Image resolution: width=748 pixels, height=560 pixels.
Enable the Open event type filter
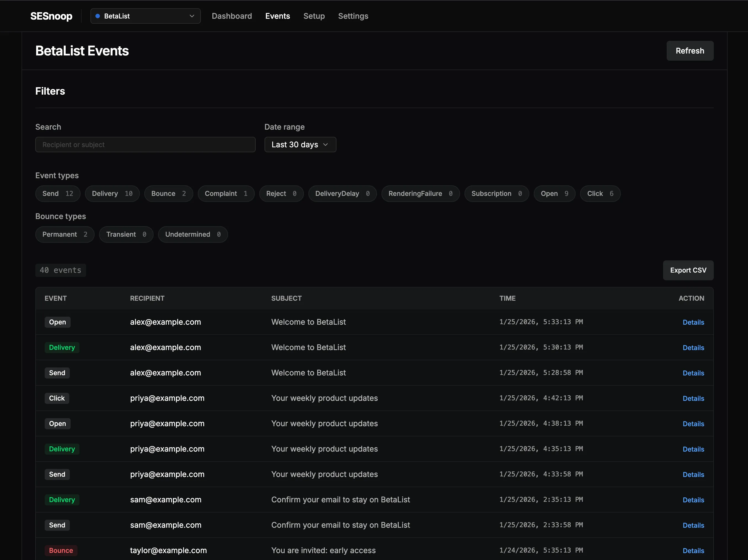tap(554, 193)
